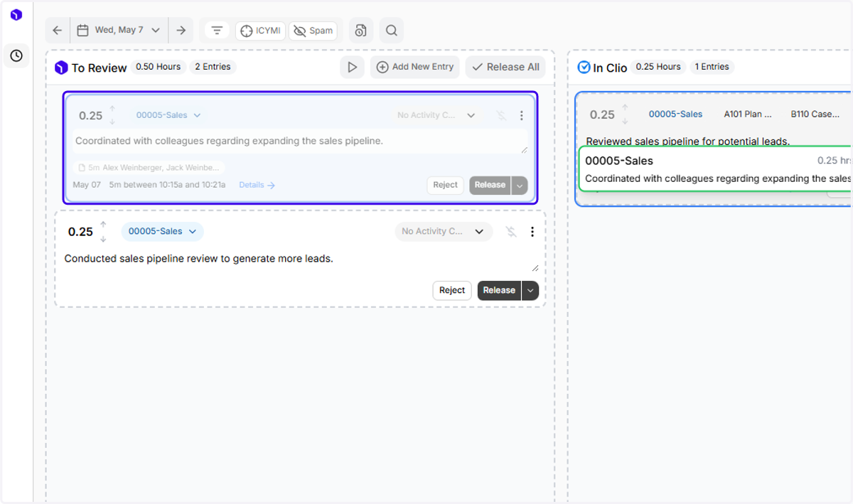Click B110 Case activity code in In Clio
This screenshot has height=504, width=853.
[815, 114]
